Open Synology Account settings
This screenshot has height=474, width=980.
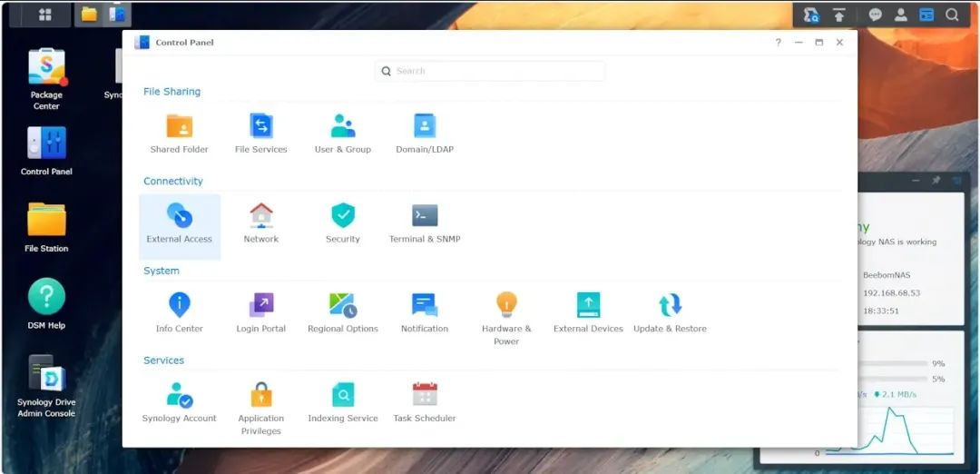tap(180, 402)
